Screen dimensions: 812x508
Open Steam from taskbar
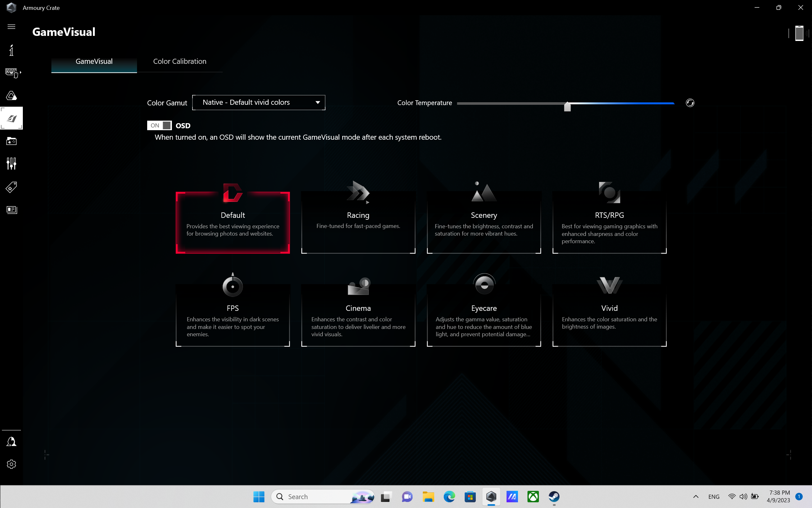pos(554,497)
